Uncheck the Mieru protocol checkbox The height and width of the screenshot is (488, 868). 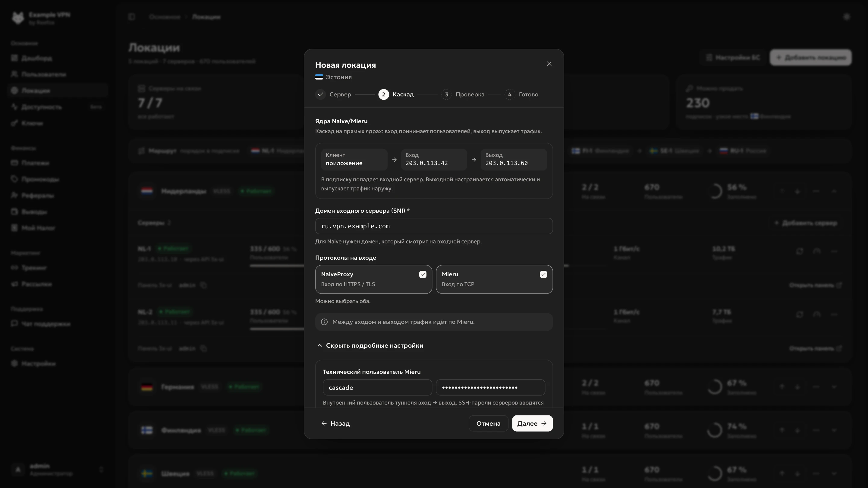[x=543, y=274]
